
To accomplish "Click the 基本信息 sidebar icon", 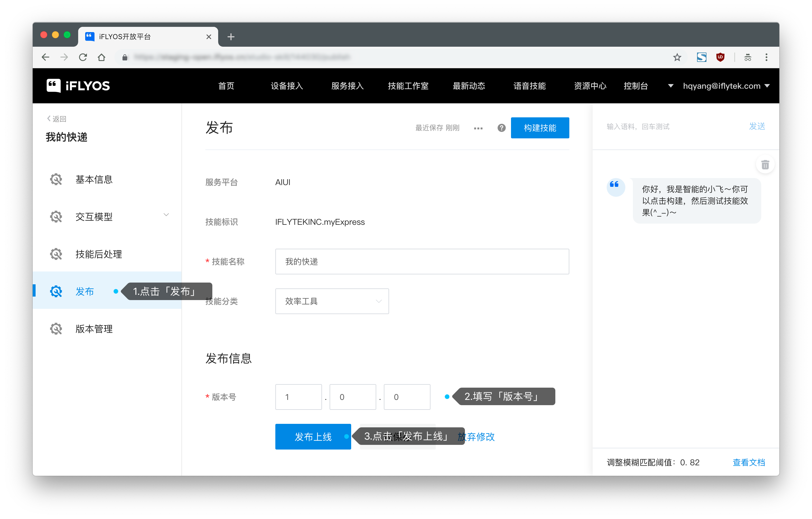I will [56, 179].
